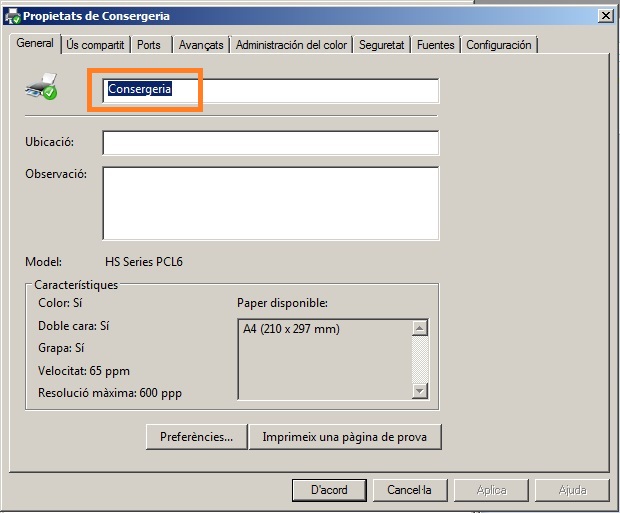620x513 pixels.
Task: Click the Model: label
Action: pyautogui.click(x=43, y=262)
